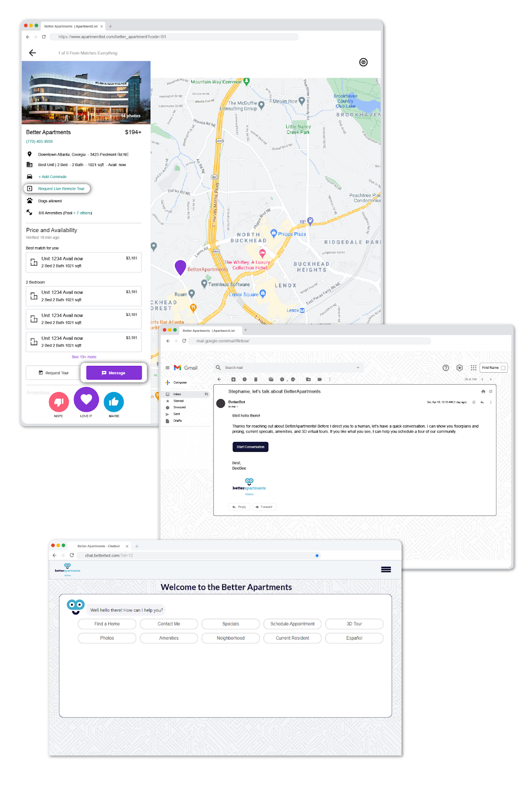Click the Gmail search magnifier icon
Viewport: 532px width, 791px height.
[x=218, y=368]
